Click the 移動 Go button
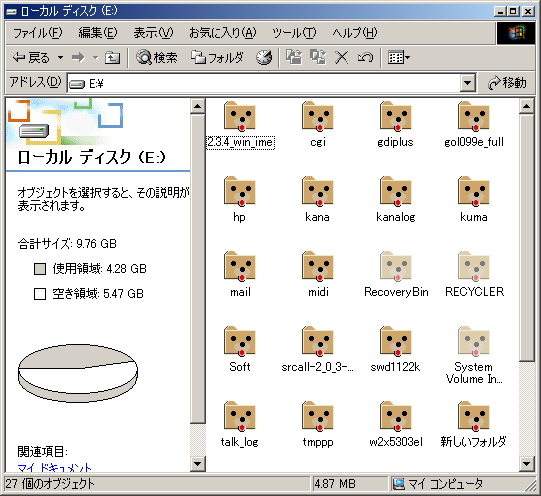The height and width of the screenshot is (496, 541). point(507,83)
